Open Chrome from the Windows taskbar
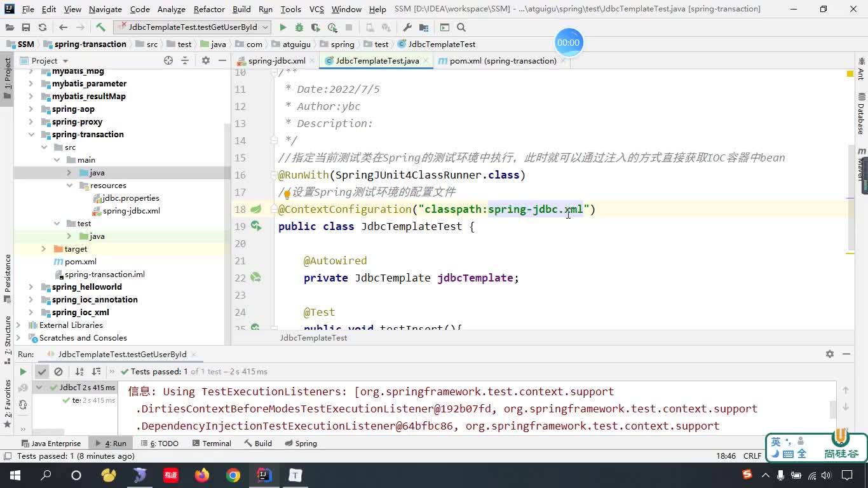This screenshot has width=868, height=488. (x=233, y=475)
